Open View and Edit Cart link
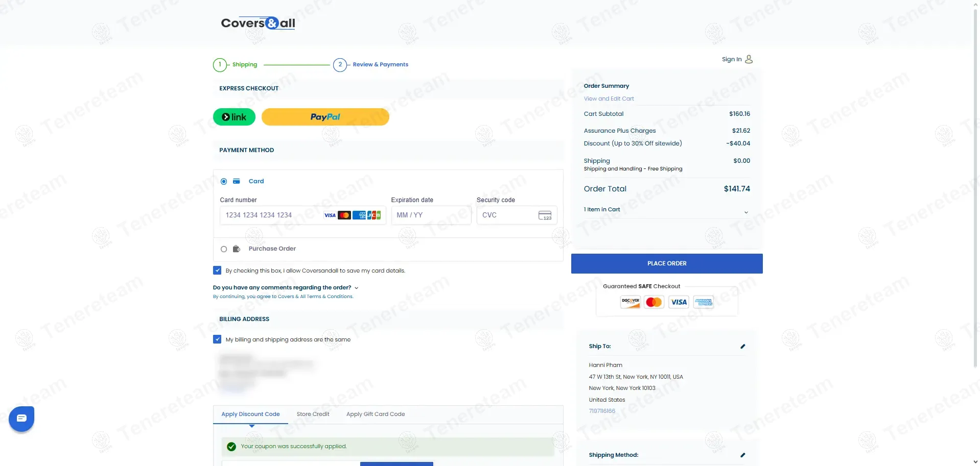980x466 pixels. 609,99
